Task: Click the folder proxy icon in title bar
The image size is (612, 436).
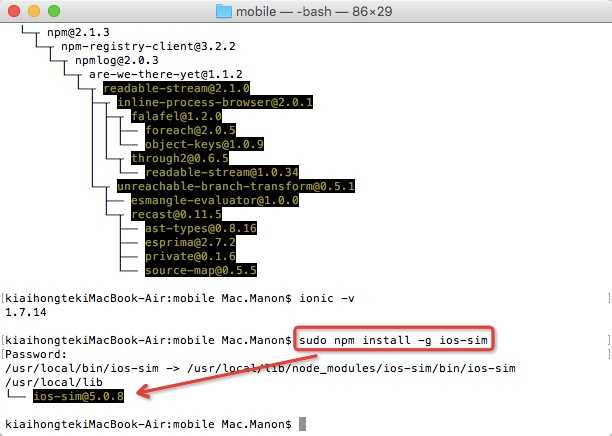Action: [x=224, y=11]
